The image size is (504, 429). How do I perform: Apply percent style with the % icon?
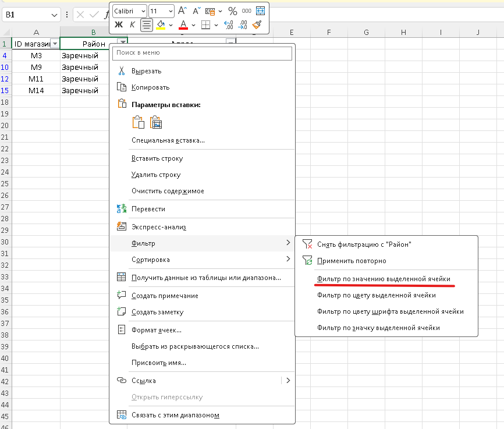pos(232,10)
